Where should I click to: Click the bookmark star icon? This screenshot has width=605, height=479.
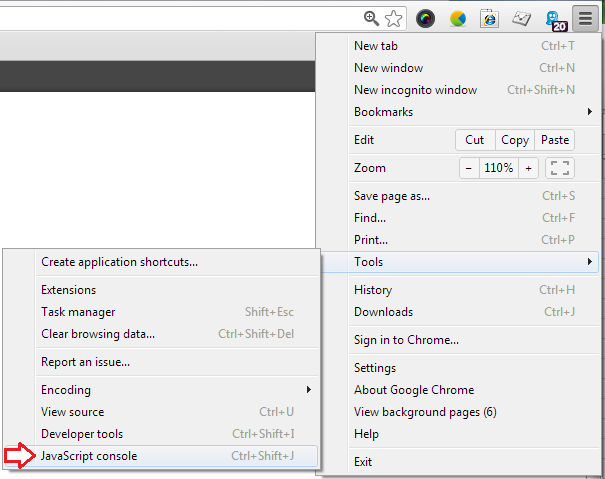click(394, 18)
